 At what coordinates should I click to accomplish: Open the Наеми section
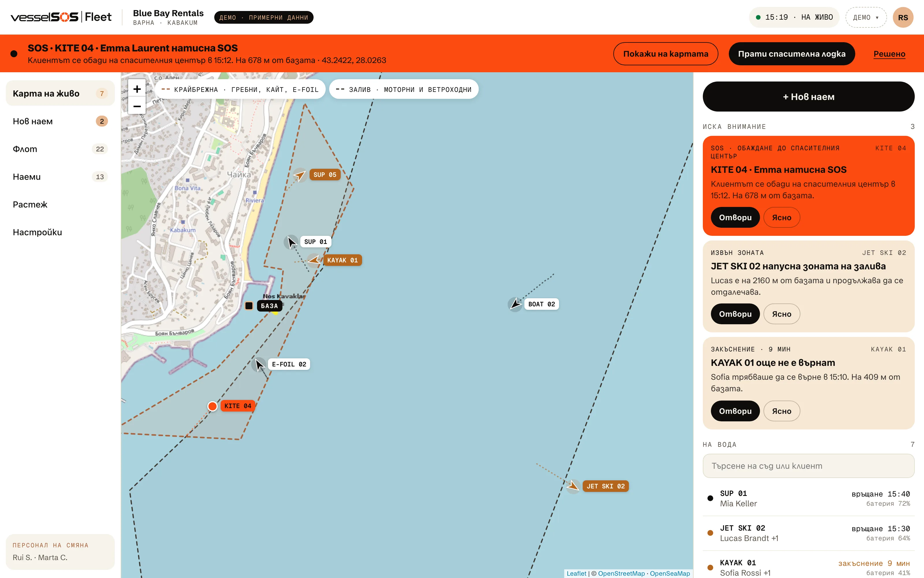click(60, 177)
